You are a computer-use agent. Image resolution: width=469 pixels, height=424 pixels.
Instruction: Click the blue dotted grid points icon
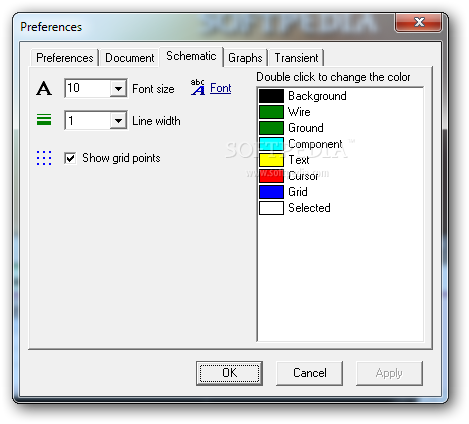44,158
